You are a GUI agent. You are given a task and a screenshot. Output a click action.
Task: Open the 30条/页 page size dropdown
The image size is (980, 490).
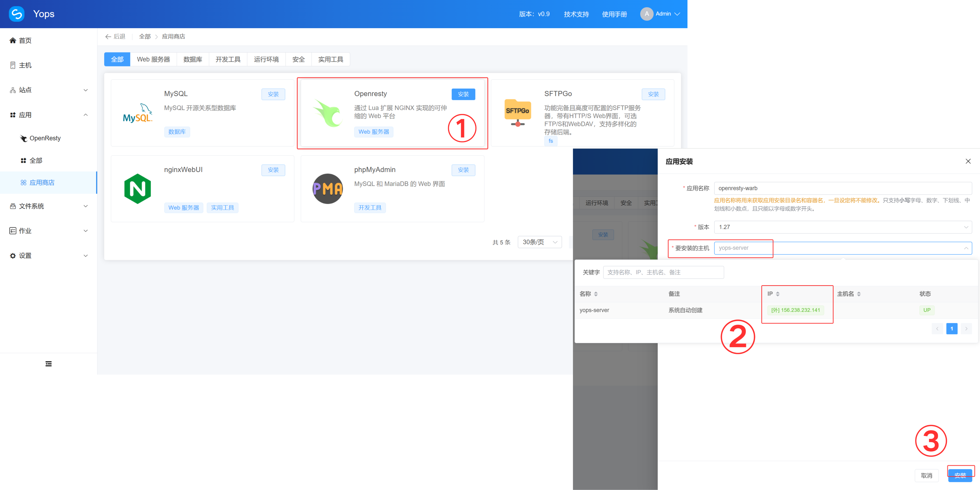pyautogui.click(x=539, y=242)
